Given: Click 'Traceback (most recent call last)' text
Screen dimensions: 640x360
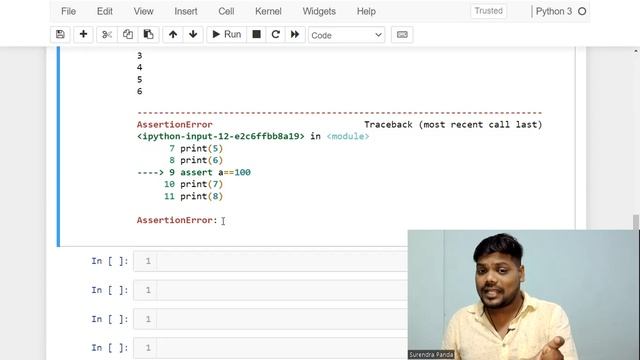Looking at the screenshot, I should click(453, 124).
